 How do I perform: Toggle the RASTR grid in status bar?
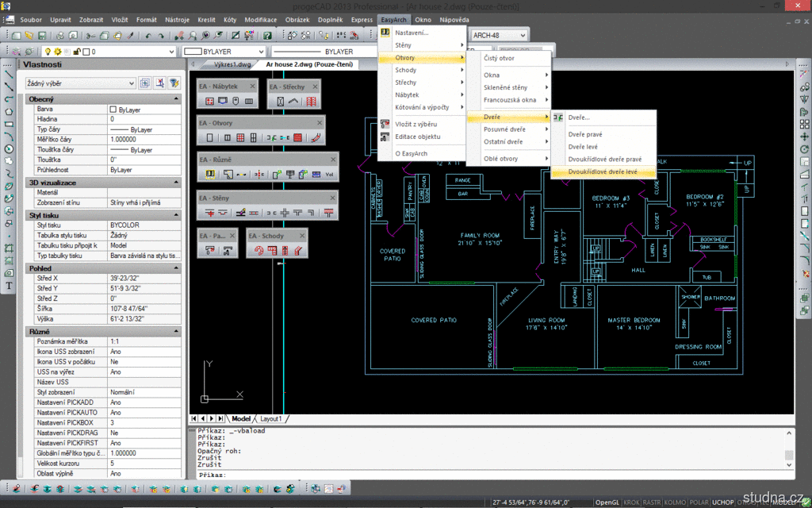[x=653, y=502]
